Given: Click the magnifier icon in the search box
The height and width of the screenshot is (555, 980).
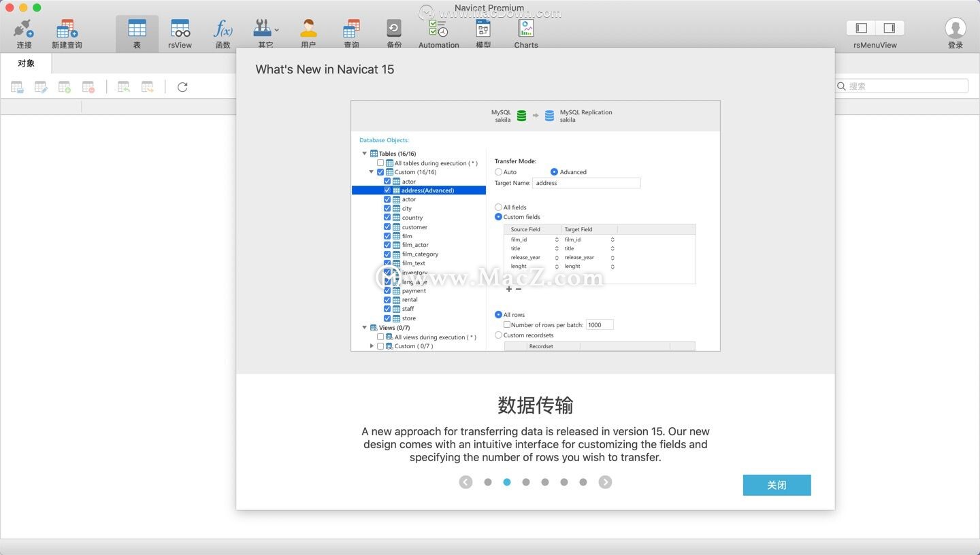Looking at the screenshot, I should pos(842,86).
